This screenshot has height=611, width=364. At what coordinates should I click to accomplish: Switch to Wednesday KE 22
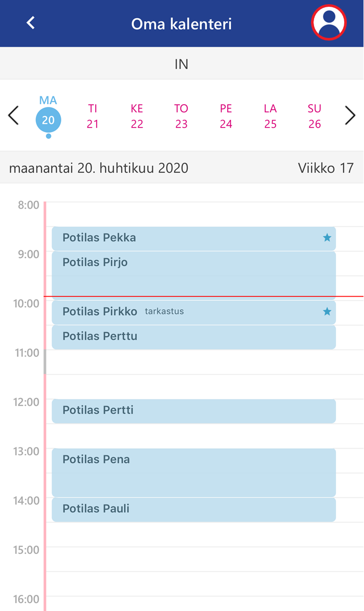(x=137, y=116)
